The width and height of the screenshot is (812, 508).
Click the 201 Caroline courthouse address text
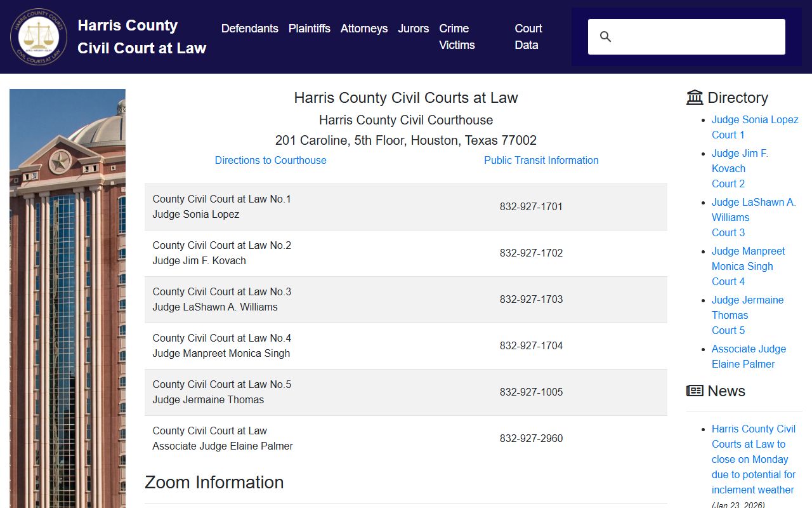(x=406, y=140)
